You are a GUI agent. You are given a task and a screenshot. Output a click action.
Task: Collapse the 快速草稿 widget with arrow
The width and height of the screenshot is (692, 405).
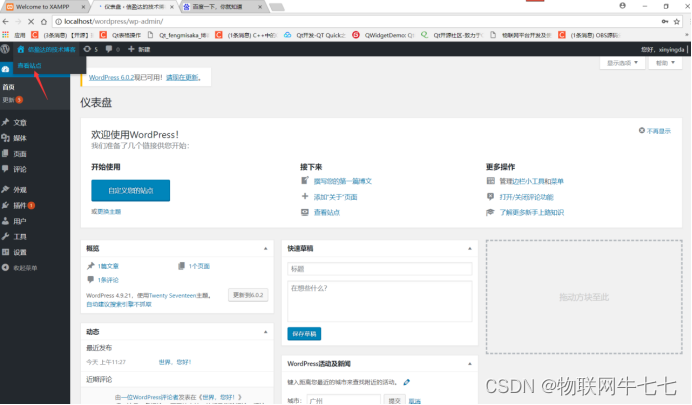coord(470,248)
